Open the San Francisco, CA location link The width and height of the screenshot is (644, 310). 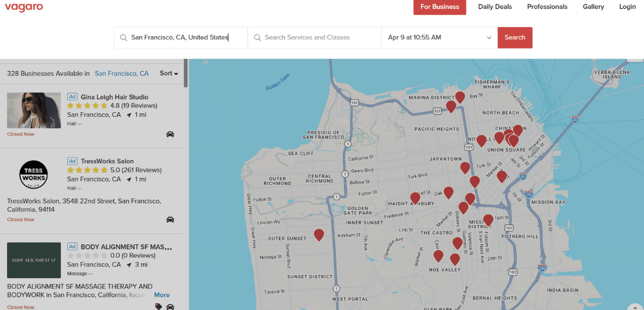[x=121, y=73]
